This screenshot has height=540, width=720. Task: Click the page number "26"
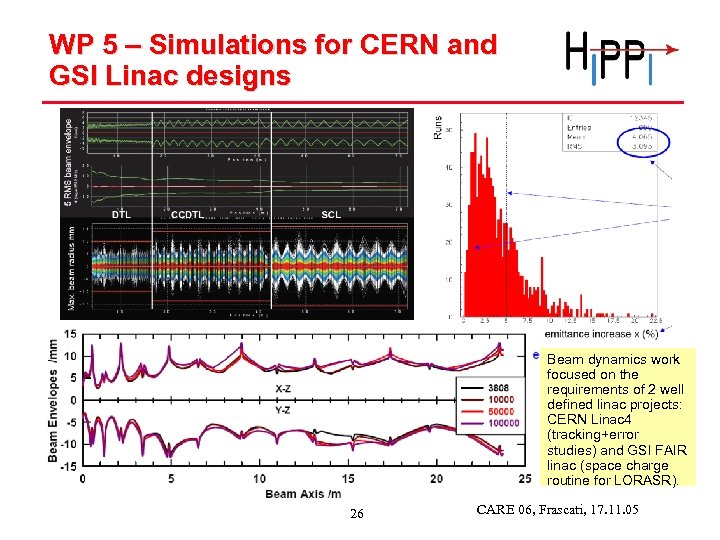[x=357, y=513]
